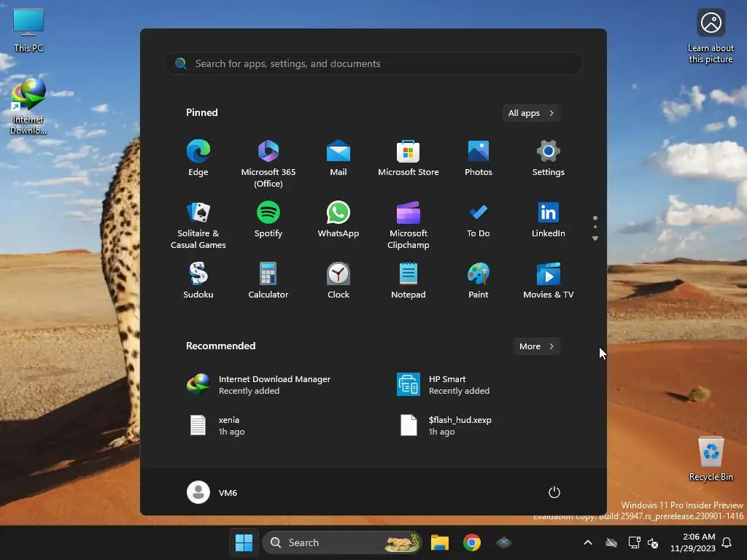The height and width of the screenshot is (560, 747).
Task: Open Solitaire & Casual Games
Action: click(x=198, y=225)
